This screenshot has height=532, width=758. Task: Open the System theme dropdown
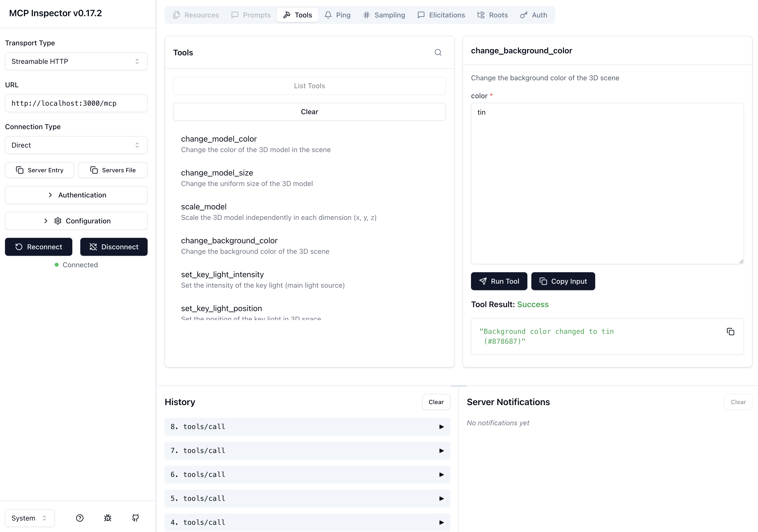(x=29, y=518)
